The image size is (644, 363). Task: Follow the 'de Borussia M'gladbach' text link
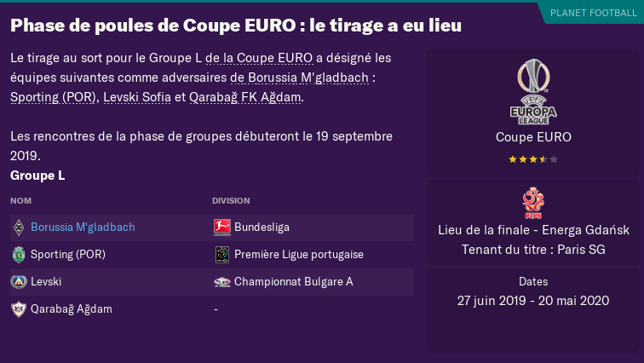(x=299, y=78)
